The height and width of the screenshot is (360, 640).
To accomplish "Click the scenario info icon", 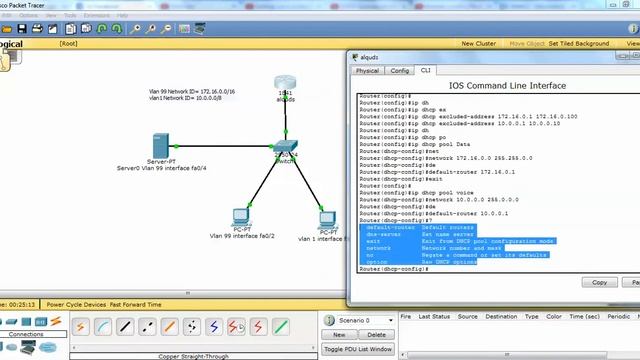I will coord(329,320).
